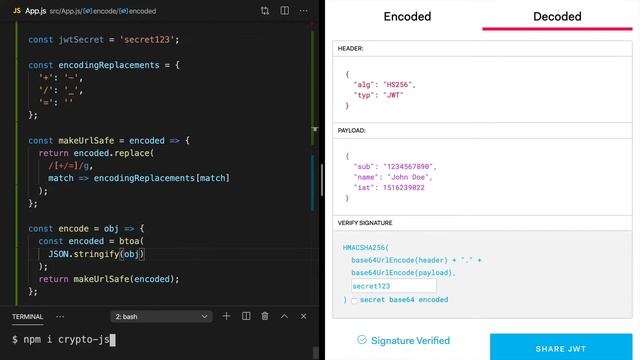Click the encode breadcrumb segment
The height and width of the screenshot is (360, 640).
[x=100, y=11]
